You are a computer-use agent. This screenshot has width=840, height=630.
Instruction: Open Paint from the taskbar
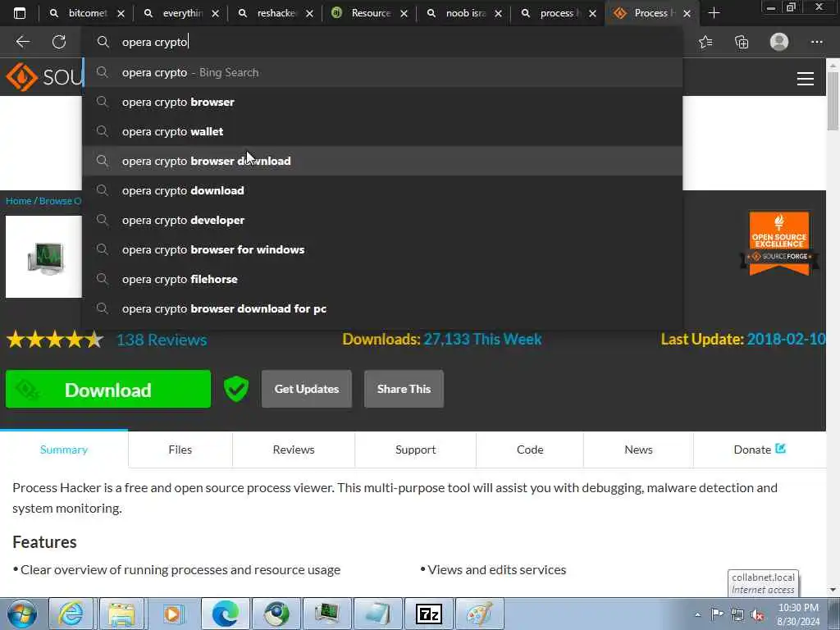(x=479, y=614)
